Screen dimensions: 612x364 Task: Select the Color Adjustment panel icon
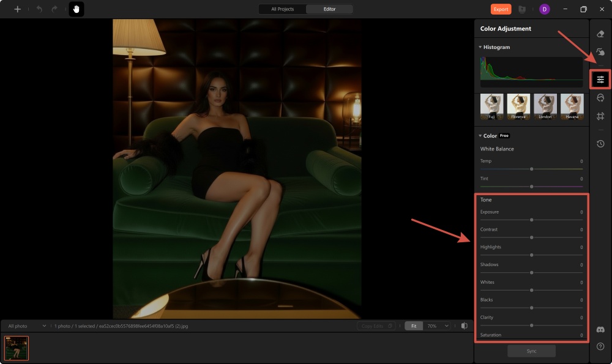tap(600, 78)
